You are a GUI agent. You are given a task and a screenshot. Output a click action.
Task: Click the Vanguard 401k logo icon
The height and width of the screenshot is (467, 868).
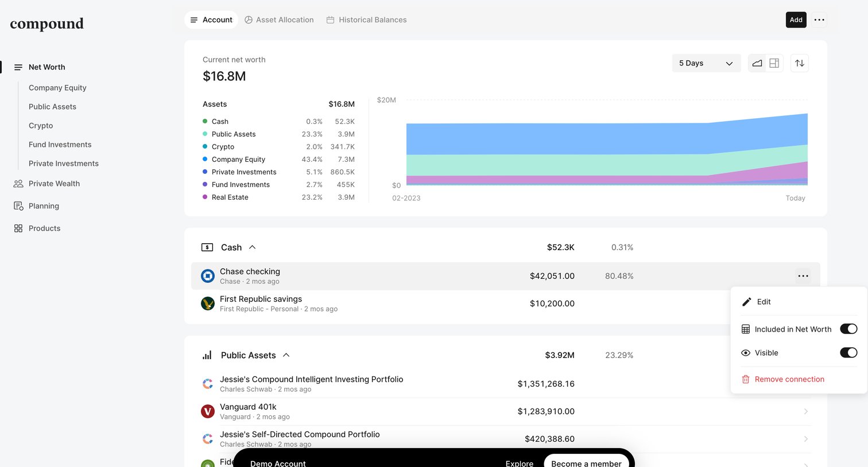point(208,411)
